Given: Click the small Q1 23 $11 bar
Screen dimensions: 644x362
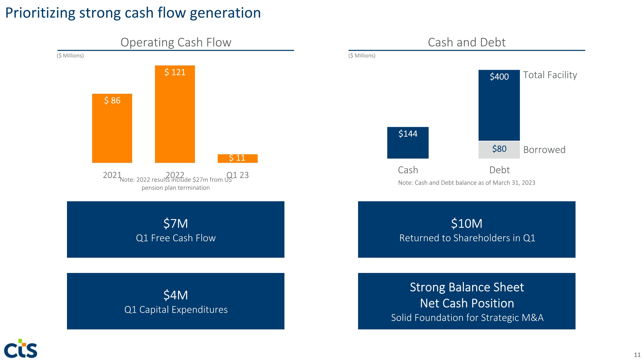Looking at the screenshot, I should pos(237,158).
